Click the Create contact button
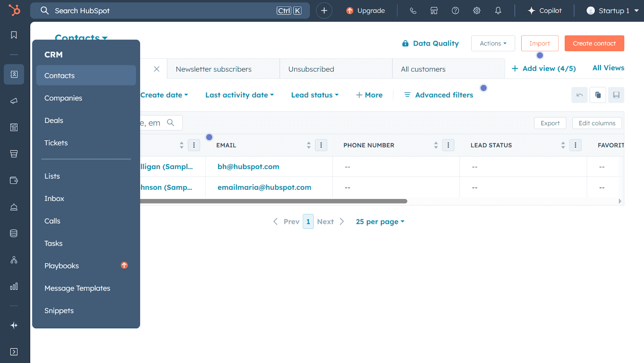Viewport: 644px width, 363px height. pyautogui.click(x=594, y=44)
